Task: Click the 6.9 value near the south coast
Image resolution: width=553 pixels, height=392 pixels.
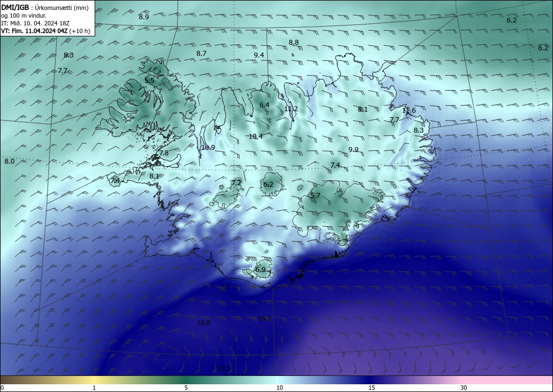Action: pyautogui.click(x=260, y=269)
